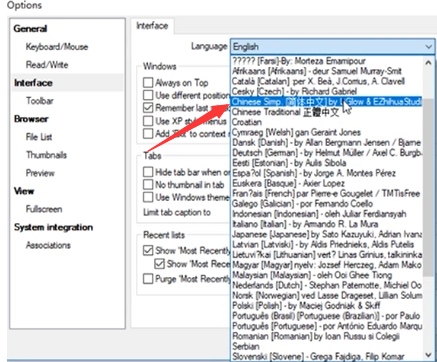Choose Croatian language entry
Image resolution: width=437 pixels, height=362 pixels.
(x=327, y=122)
